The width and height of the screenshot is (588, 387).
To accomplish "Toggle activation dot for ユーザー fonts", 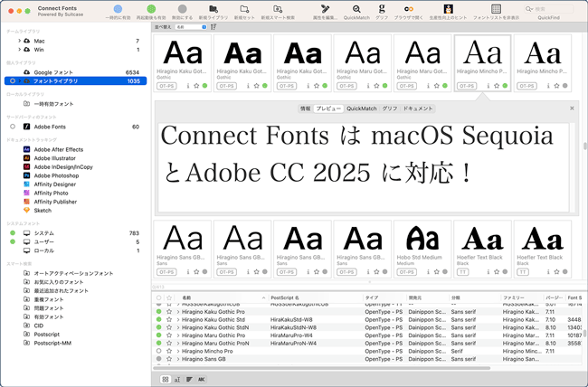I will pyautogui.click(x=13, y=242).
